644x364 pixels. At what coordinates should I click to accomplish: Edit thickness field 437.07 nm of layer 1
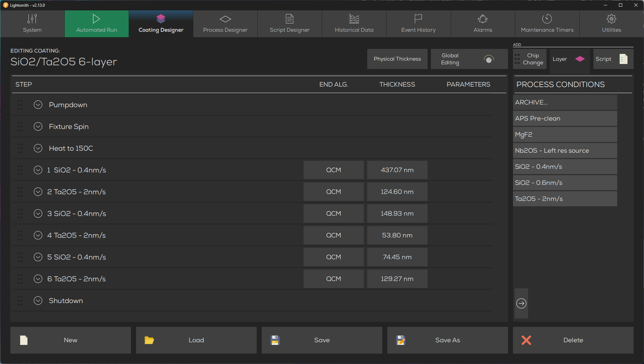(x=397, y=170)
